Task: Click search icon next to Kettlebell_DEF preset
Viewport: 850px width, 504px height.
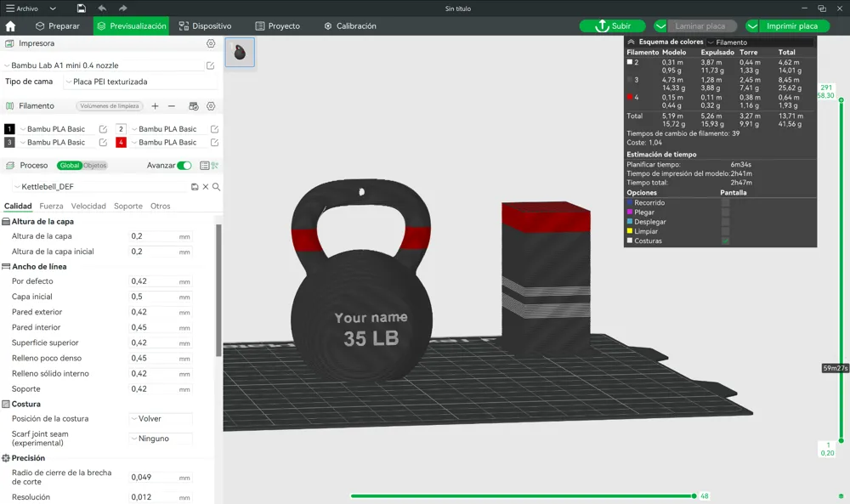Action: (217, 187)
